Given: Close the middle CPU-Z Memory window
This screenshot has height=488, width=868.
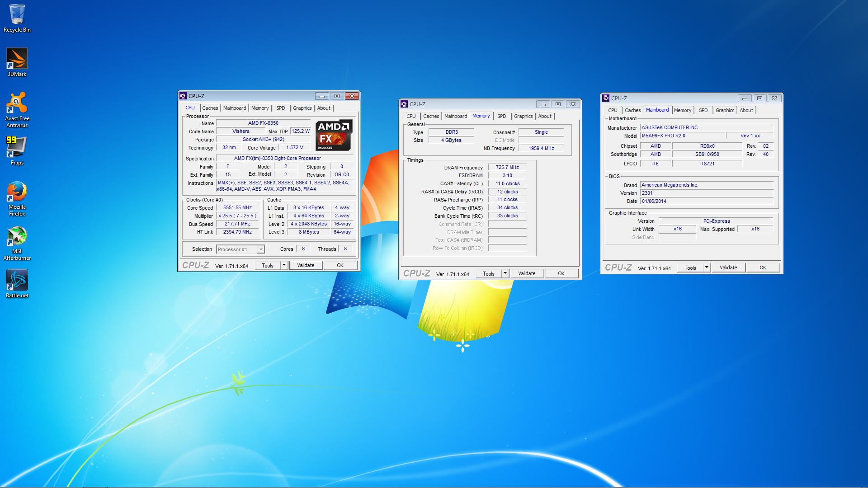Looking at the screenshot, I should click(x=573, y=104).
